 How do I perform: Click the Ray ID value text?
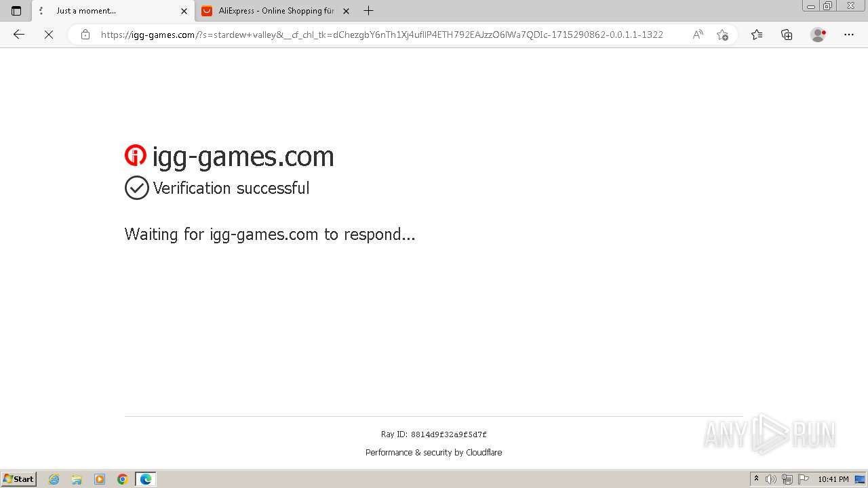448,434
